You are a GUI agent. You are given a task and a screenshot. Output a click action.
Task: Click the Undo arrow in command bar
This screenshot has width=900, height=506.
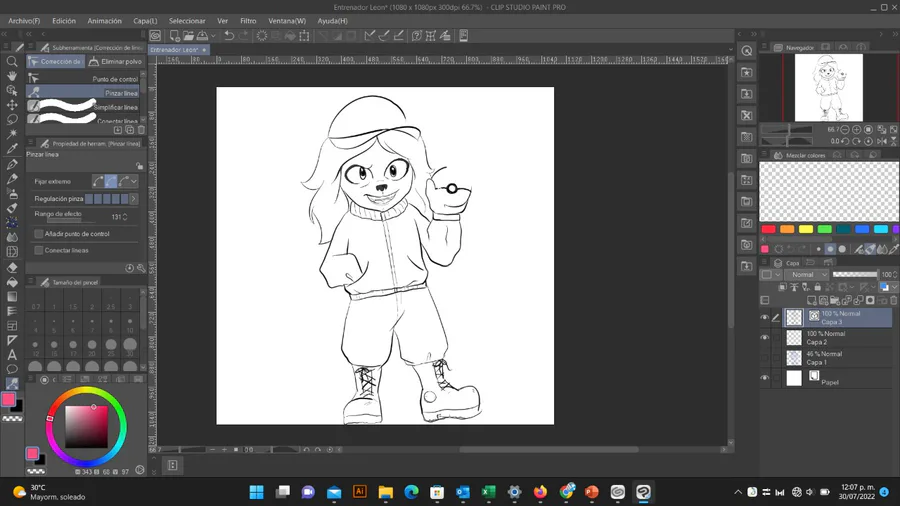click(x=229, y=35)
